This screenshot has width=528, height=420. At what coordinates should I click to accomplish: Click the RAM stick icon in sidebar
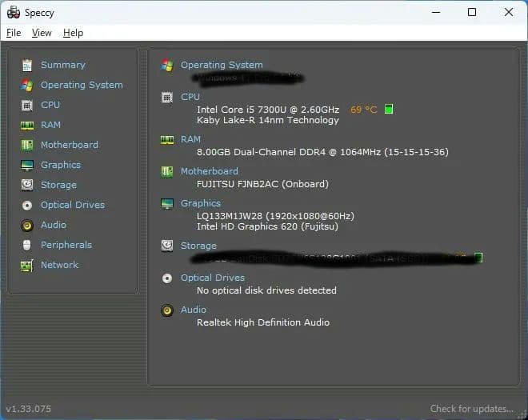tap(27, 126)
